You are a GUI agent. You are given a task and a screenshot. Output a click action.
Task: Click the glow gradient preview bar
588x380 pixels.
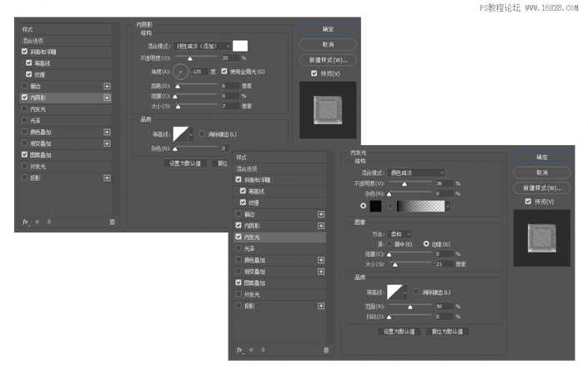(420, 206)
